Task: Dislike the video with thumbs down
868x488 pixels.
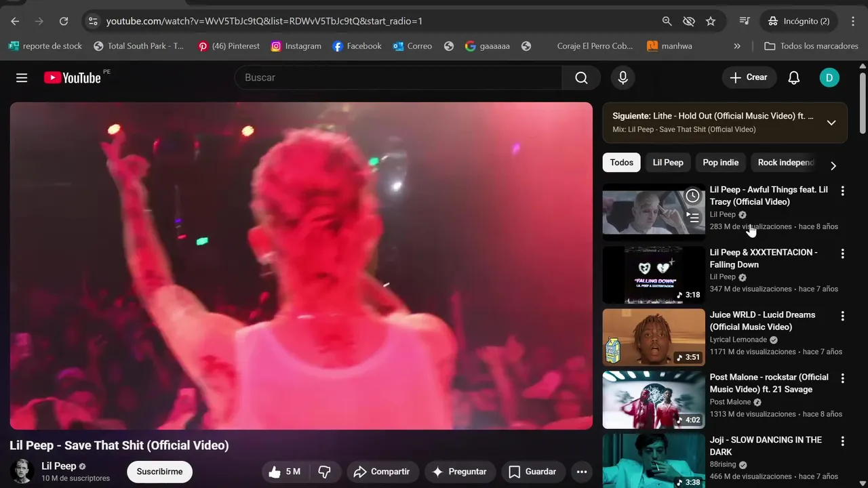Action: coord(325,472)
